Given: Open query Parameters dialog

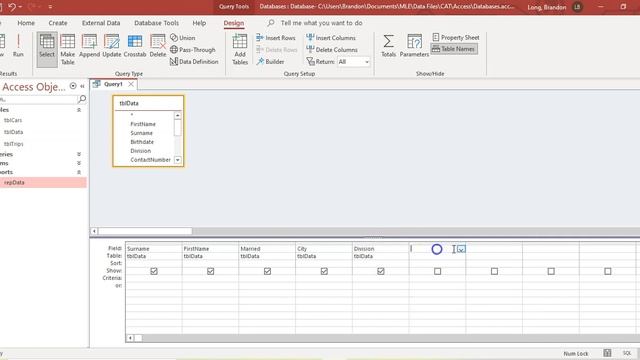Looking at the screenshot, I should pyautogui.click(x=414, y=46).
